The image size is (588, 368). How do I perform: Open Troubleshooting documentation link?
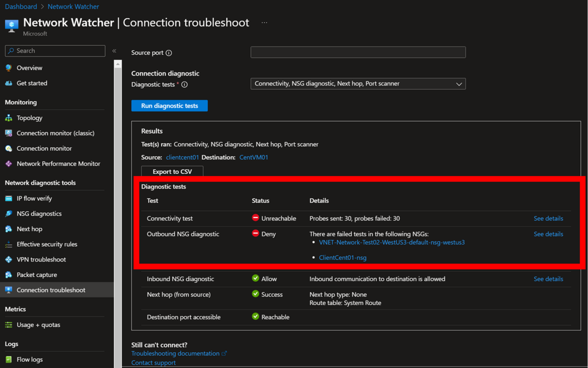click(x=175, y=353)
